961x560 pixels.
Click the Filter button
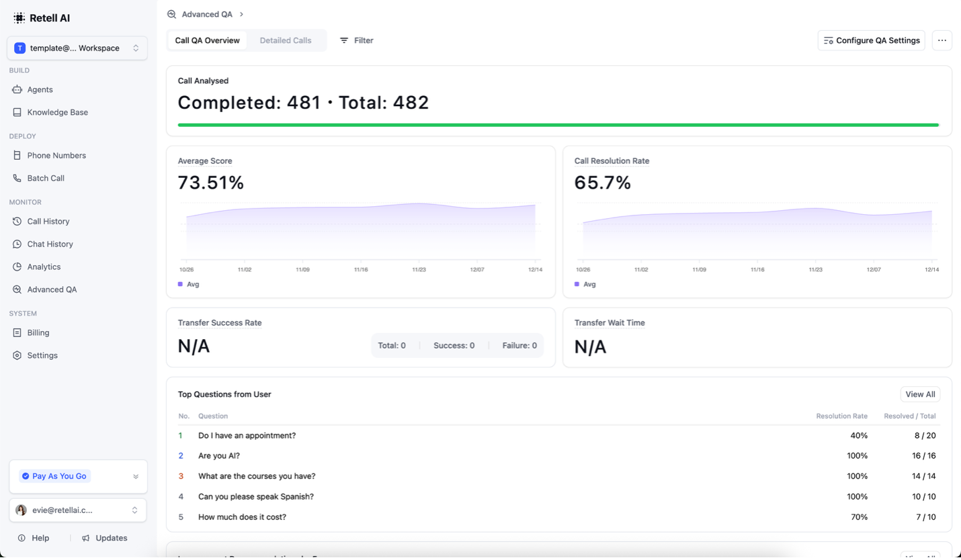(356, 40)
